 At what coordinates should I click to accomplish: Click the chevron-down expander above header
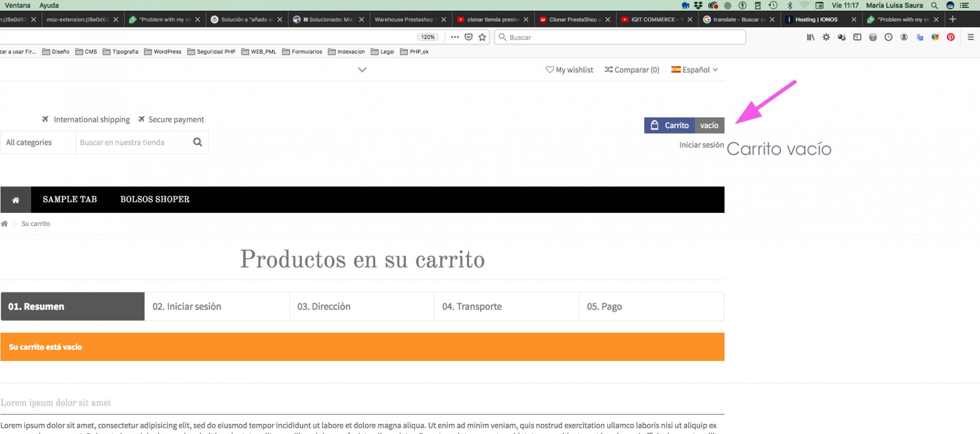click(x=362, y=70)
